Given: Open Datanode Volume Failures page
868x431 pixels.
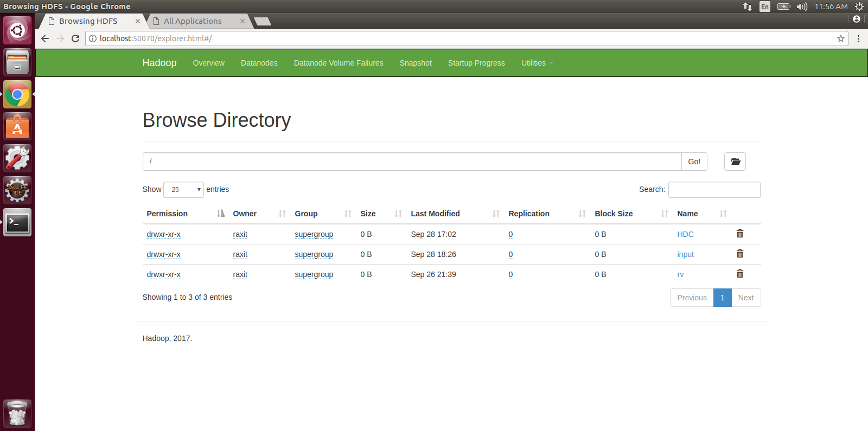Looking at the screenshot, I should 339,63.
